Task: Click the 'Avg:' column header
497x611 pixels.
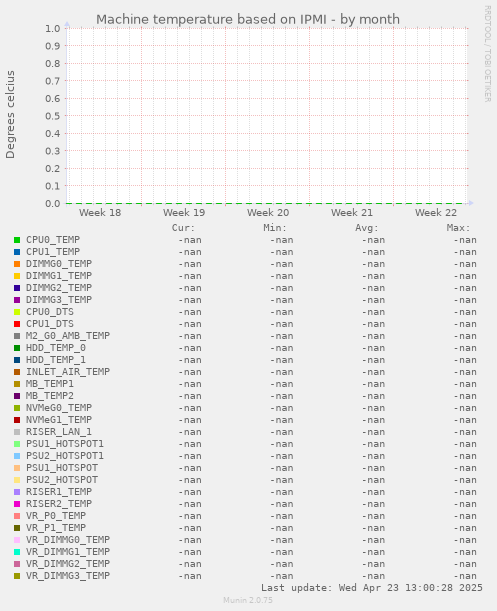Action: coord(367,228)
